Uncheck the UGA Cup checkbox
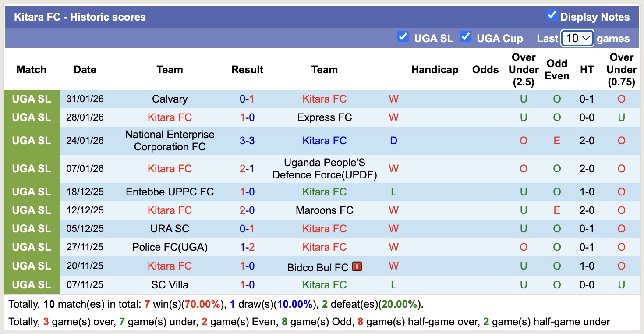 pos(465,37)
